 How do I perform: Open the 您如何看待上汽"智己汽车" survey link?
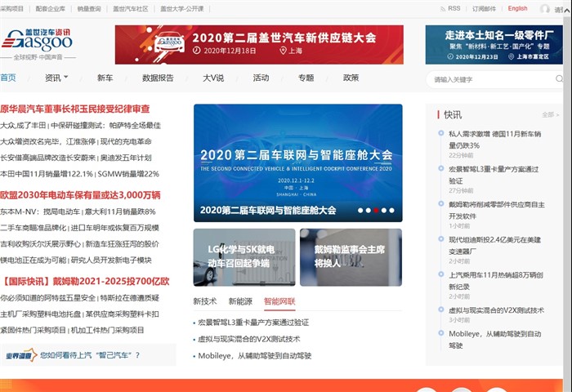90,355
